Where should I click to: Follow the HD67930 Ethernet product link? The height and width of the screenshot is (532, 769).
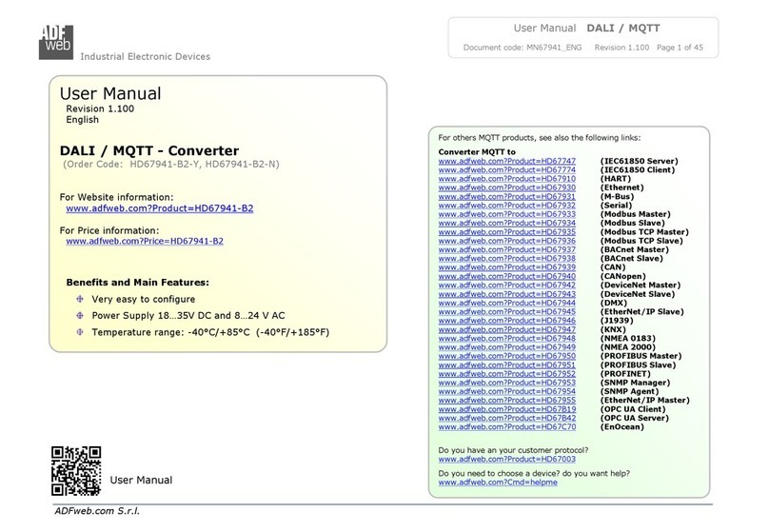[x=507, y=187]
